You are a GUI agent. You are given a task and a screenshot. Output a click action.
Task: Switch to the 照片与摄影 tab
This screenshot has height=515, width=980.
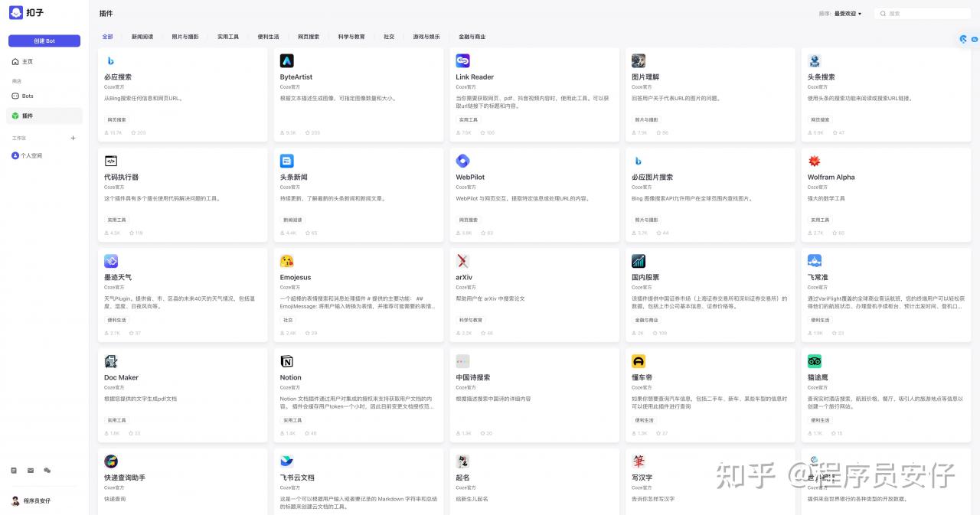click(185, 37)
